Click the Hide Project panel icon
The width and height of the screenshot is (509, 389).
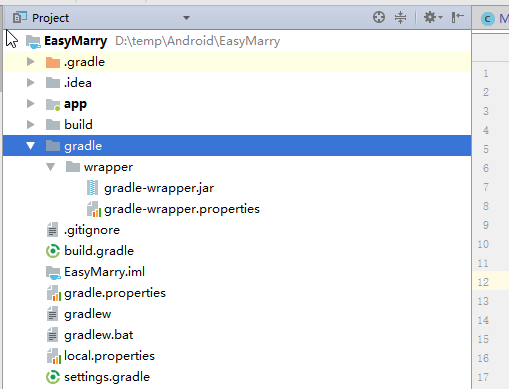457,17
